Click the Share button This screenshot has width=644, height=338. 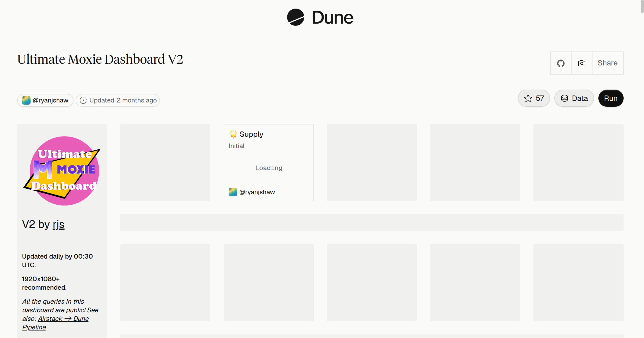pyautogui.click(x=608, y=63)
